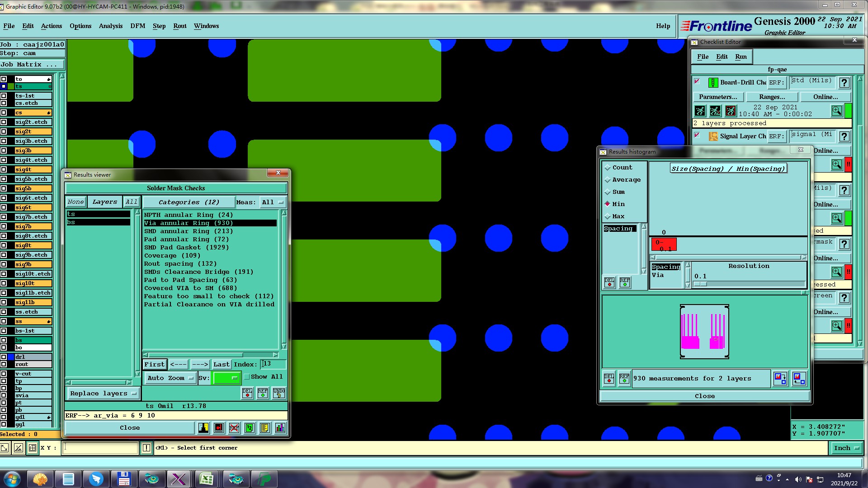Enable the Show All checkbox
Viewport: 868px width, 488px height.
tap(247, 377)
